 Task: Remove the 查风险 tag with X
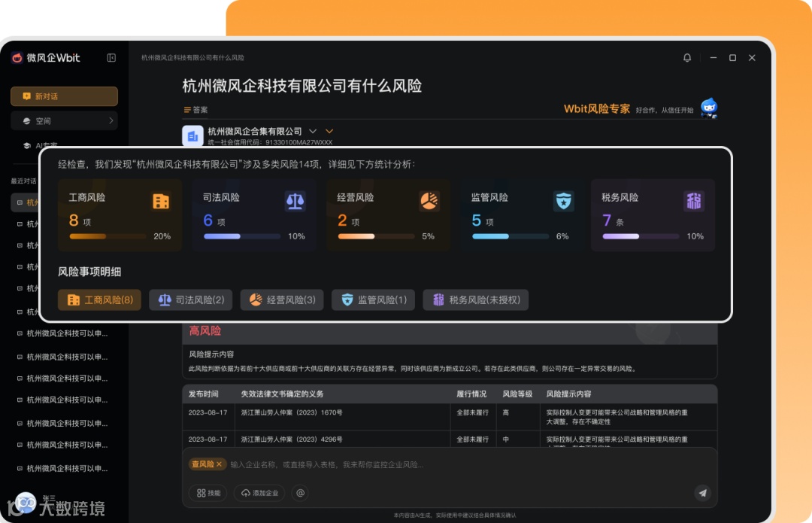tap(219, 464)
